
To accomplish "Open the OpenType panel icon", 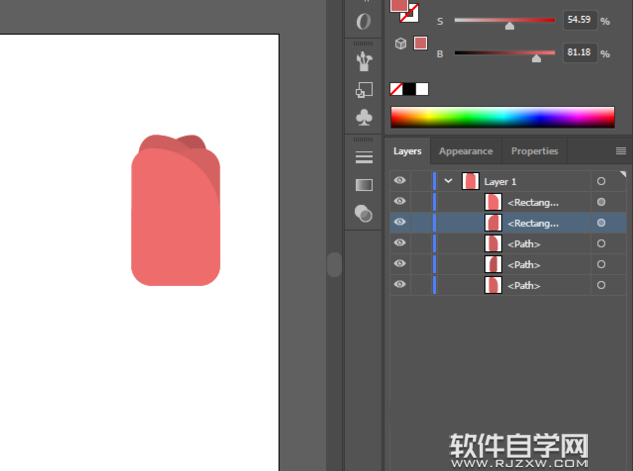I will tap(364, 21).
